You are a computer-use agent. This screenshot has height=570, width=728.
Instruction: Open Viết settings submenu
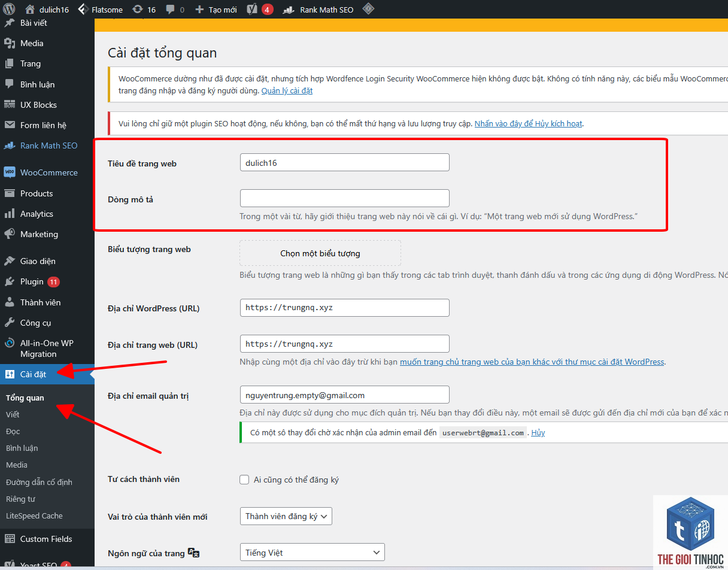click(13, 414)
